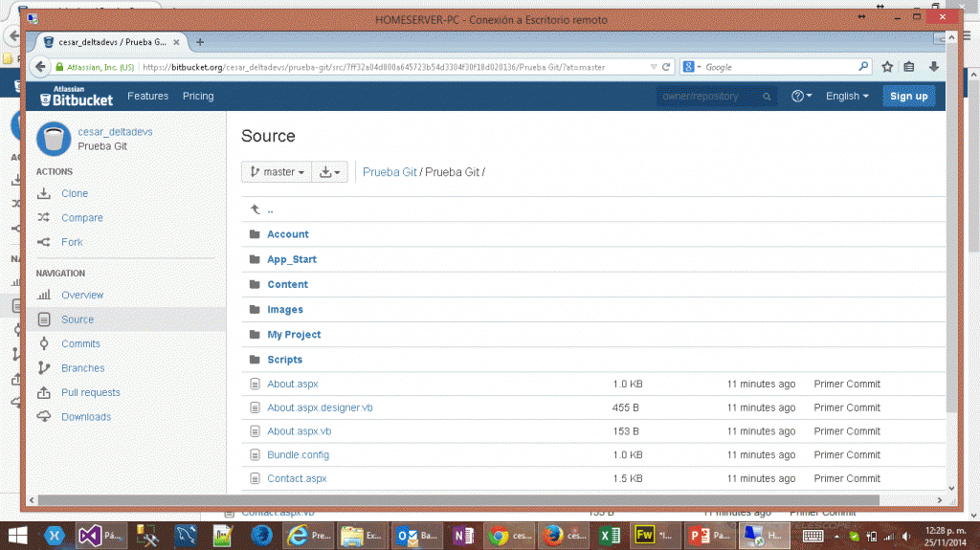
Task: Open the master branch dropdown
Action: pyautogui.click(x=277, y=172)
